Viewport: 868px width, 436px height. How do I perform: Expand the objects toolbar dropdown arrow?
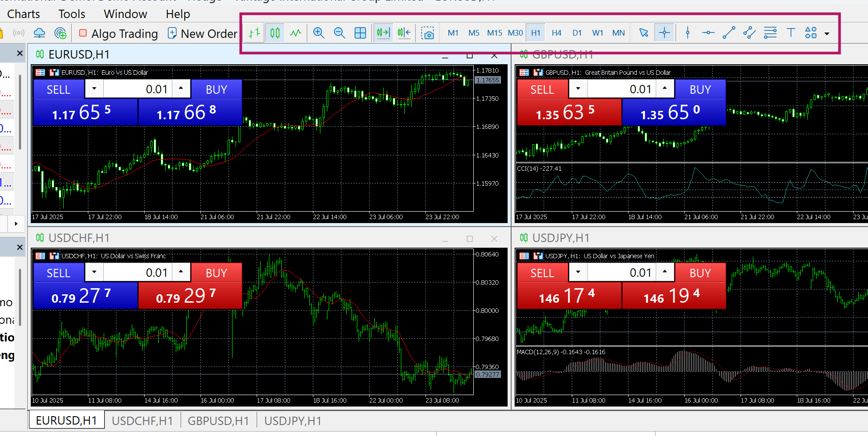(827, 34)
